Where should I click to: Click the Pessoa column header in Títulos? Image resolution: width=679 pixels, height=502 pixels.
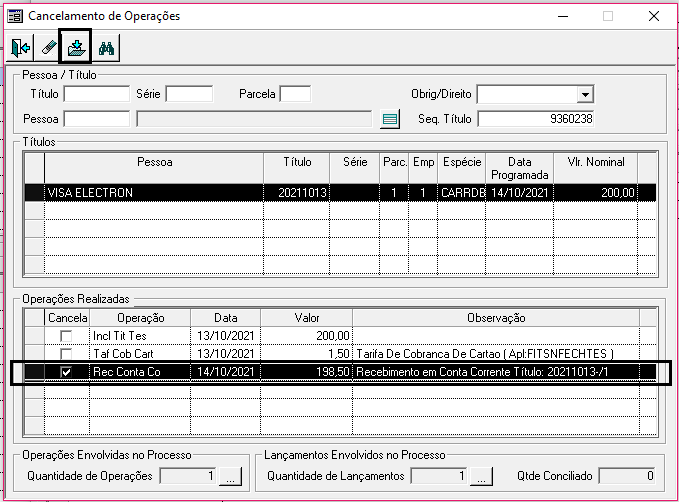(x=154, y=168)
